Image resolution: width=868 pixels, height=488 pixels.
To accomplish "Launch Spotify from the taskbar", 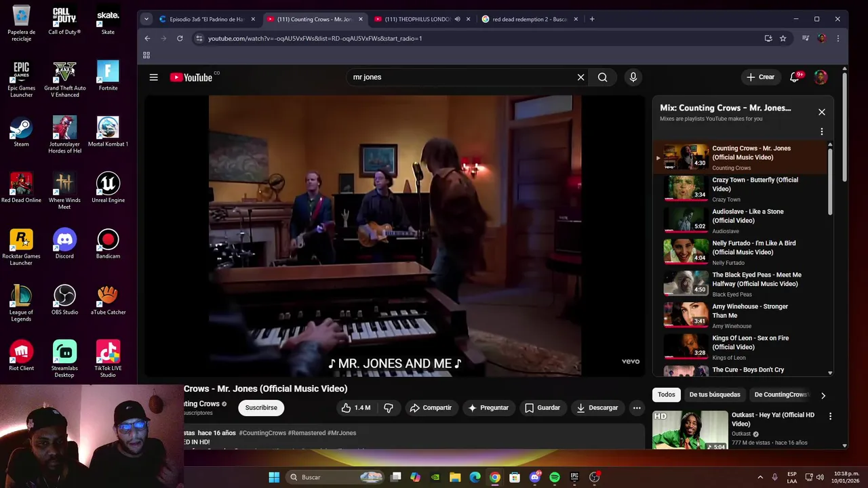I will pyautogui.click(x=555, y=477).
